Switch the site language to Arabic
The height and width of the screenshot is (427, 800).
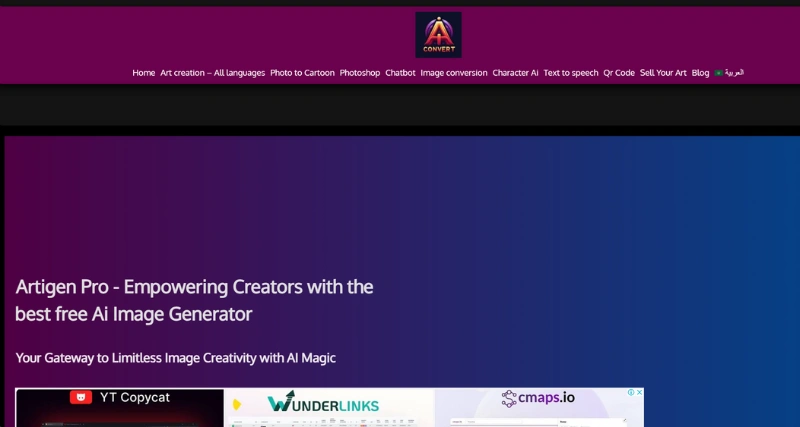729,73
